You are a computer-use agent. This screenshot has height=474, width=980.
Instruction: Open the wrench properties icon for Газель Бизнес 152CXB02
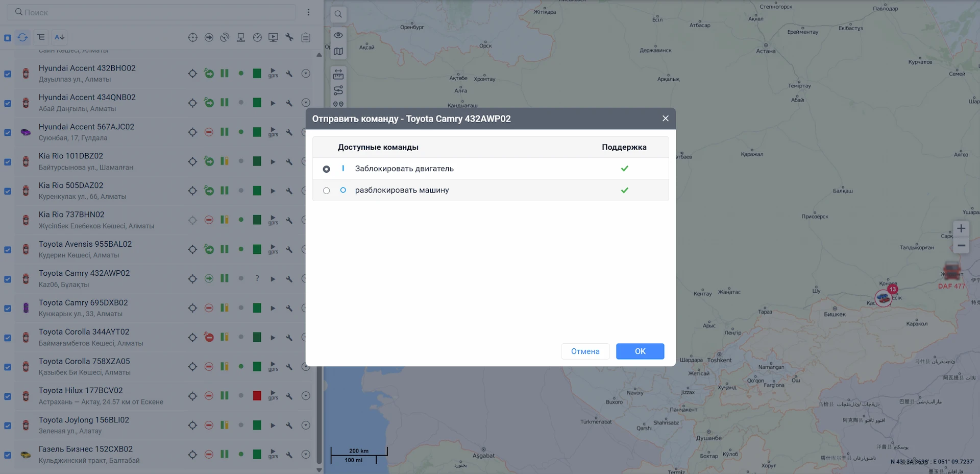point(289,455)
